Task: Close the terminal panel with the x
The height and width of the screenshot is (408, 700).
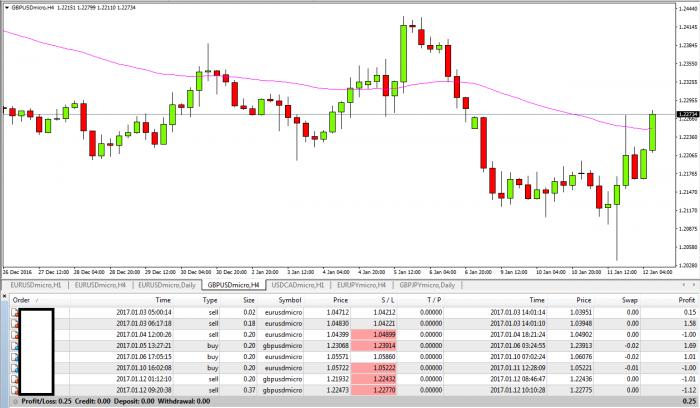Action: 4,296
